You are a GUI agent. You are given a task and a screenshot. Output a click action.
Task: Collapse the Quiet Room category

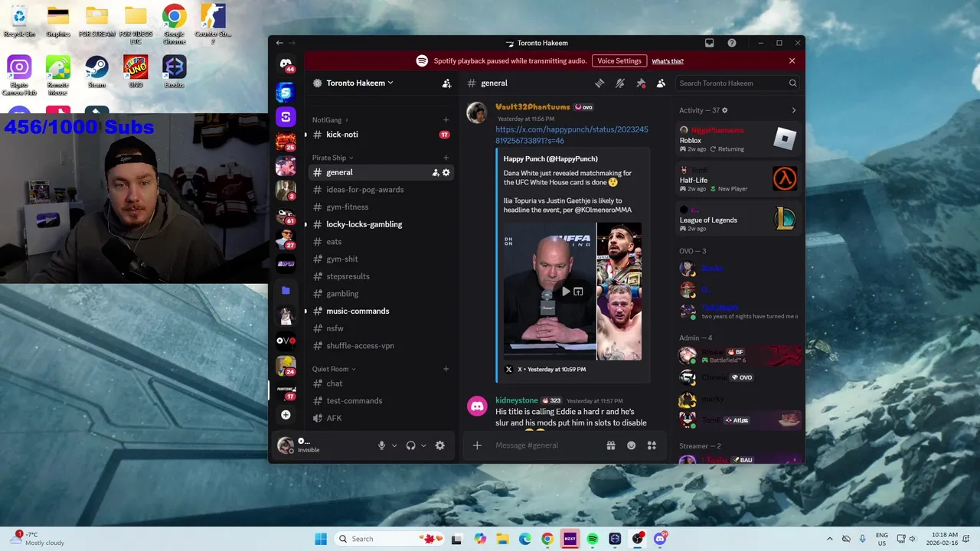tap(335, 369)
